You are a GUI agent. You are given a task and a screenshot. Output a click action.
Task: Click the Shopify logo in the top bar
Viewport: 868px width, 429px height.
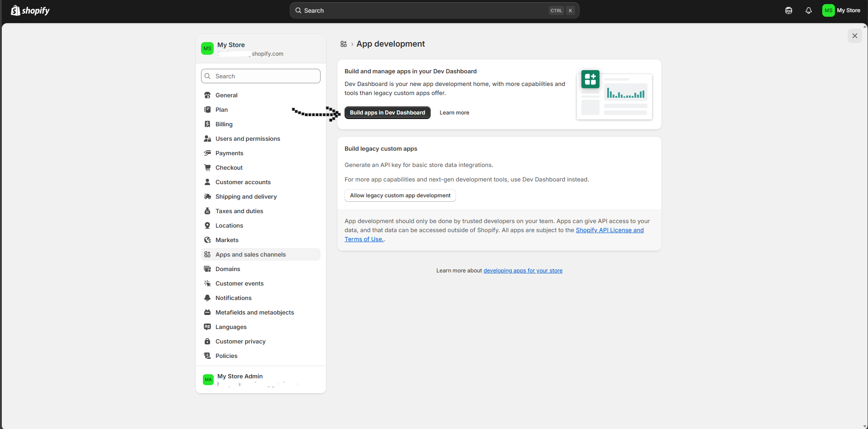tap(30, 10)
